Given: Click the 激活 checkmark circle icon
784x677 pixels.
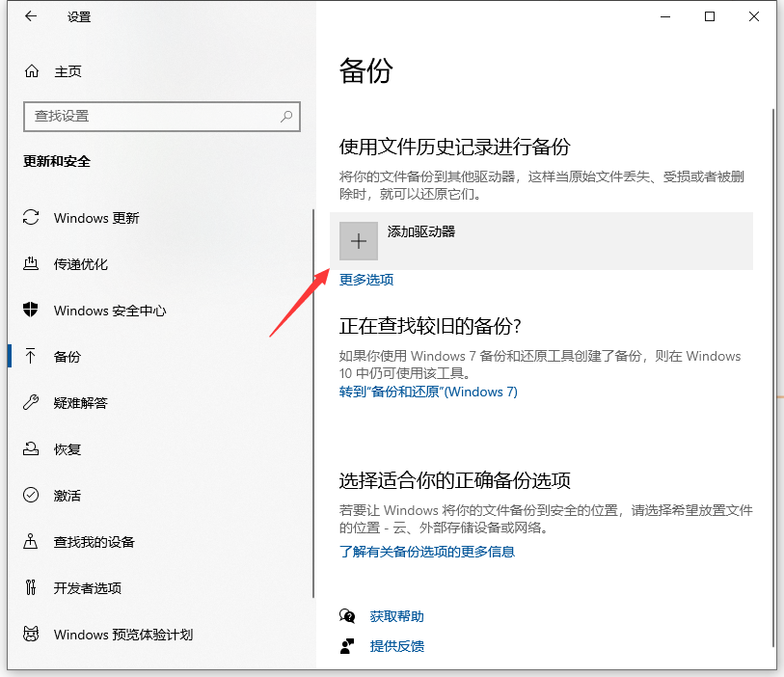Looking at the screenshot, I should coord(31,496).
